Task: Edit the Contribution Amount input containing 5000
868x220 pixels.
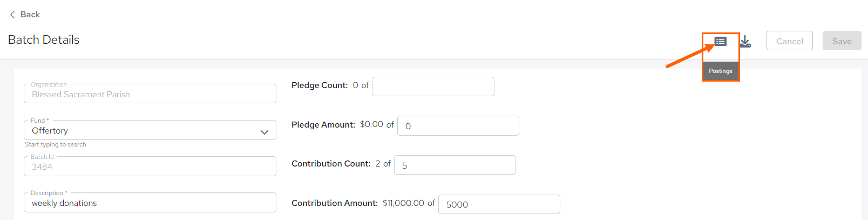Action: [499, 204]
